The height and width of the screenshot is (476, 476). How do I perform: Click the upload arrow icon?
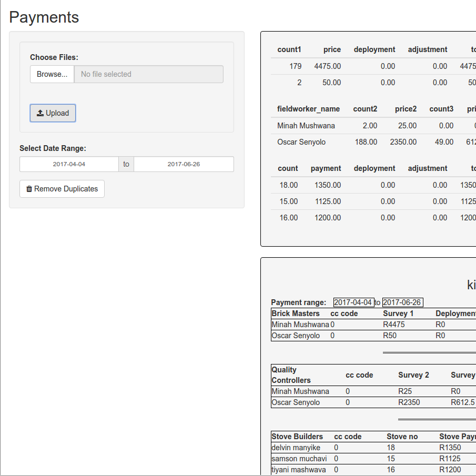pos(40,113)
